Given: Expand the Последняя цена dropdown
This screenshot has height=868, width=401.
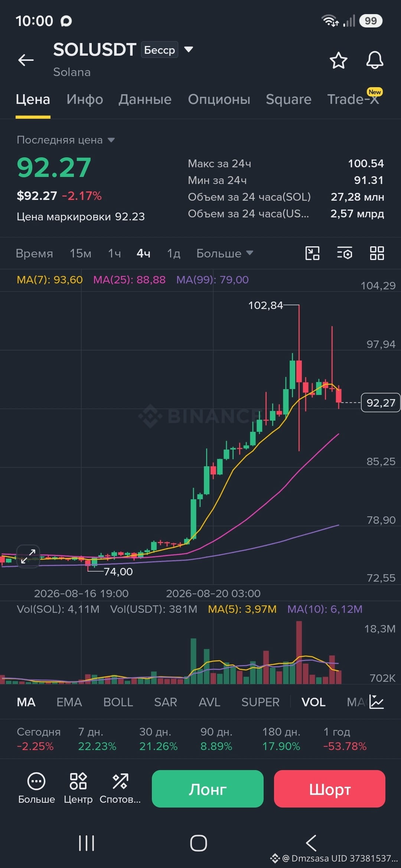Looking at the screenshot, I should (x=66, y=140).
